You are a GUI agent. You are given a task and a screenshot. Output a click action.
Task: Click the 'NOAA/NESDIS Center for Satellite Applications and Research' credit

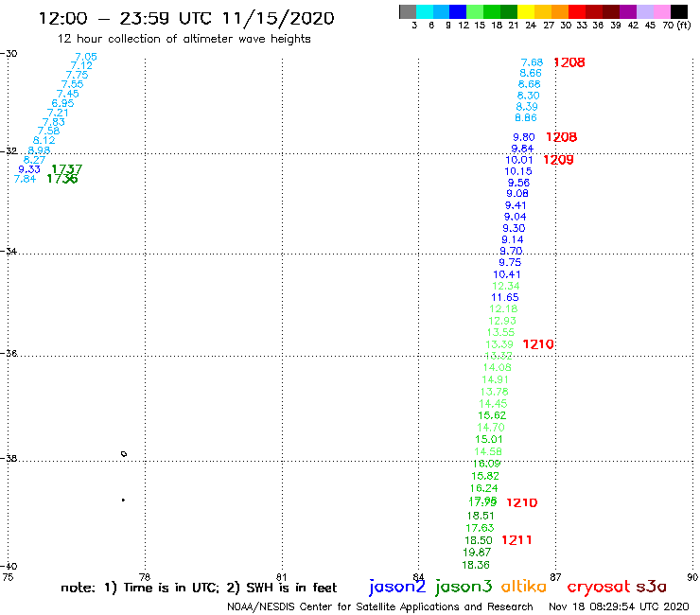click(x=380, y=606)
